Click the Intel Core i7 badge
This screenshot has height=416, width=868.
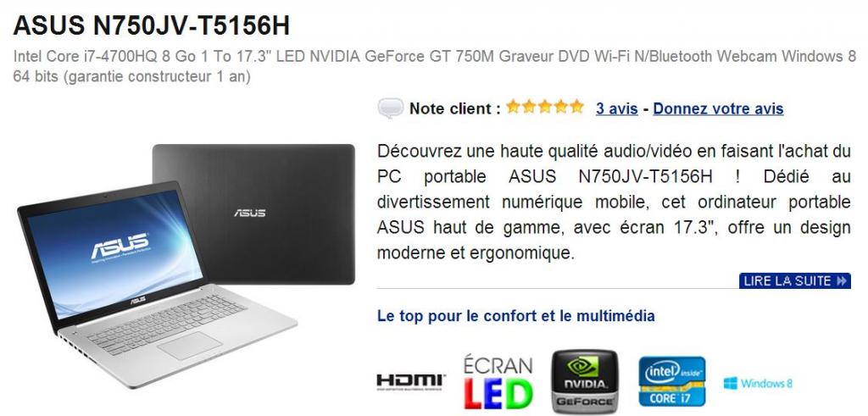coord(672,382)
